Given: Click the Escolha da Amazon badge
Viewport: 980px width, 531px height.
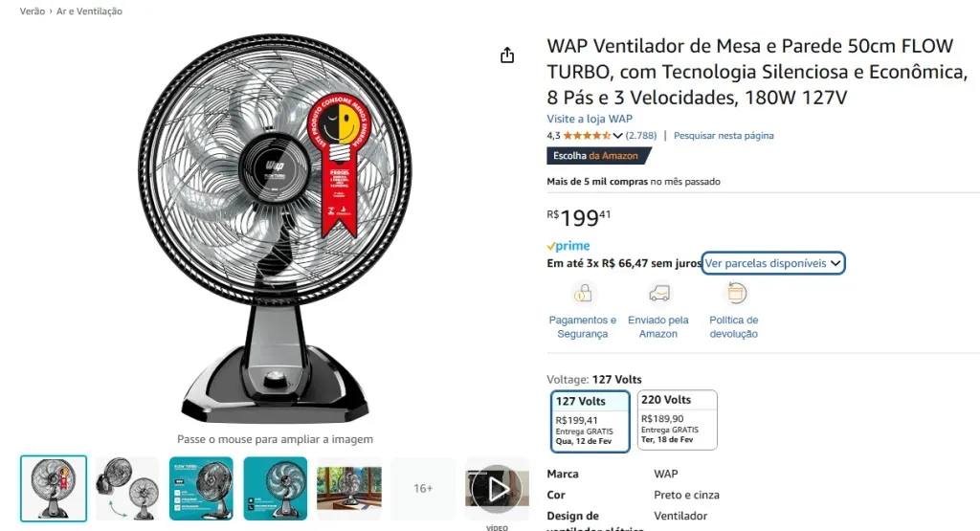Looking at the screenshot, I should [598, 156].
